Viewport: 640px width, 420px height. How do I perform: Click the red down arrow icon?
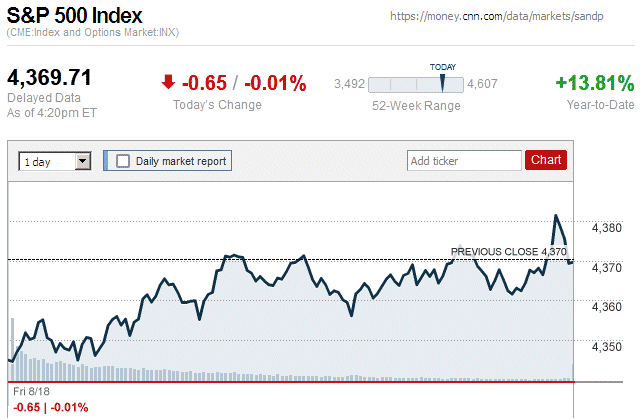pos(169,83)
